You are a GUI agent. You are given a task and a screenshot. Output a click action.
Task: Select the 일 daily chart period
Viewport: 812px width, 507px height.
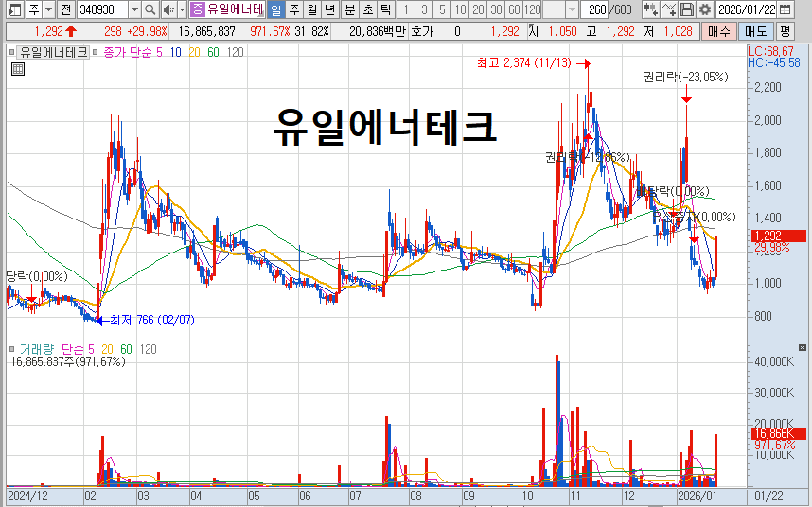coord(276,9)
